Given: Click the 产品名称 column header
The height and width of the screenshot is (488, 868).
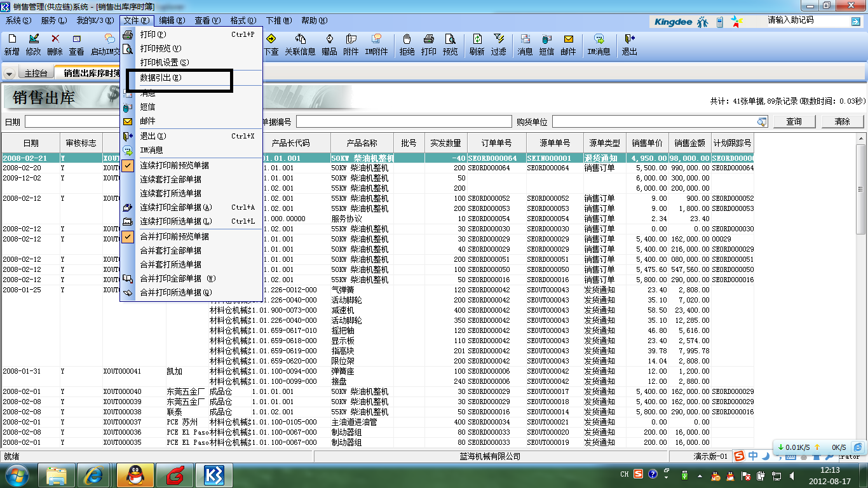Looking at the screenshot, I should 362,144.
